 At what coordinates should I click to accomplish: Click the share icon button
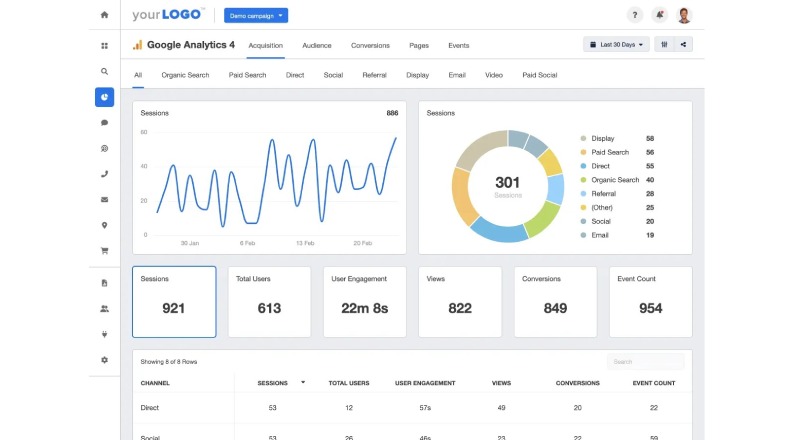pyautogui.click(x=684, y=45)
